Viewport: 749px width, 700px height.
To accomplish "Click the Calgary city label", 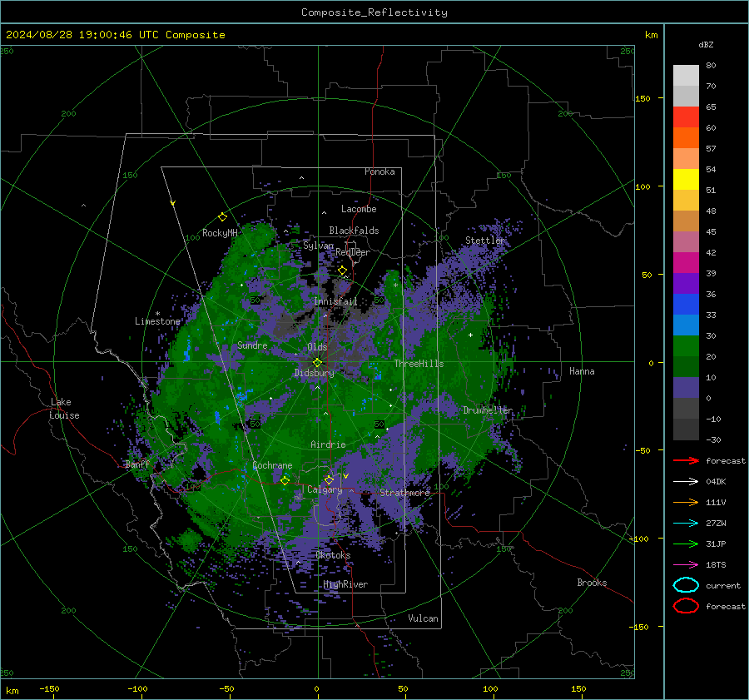I will tap(325, 489).
